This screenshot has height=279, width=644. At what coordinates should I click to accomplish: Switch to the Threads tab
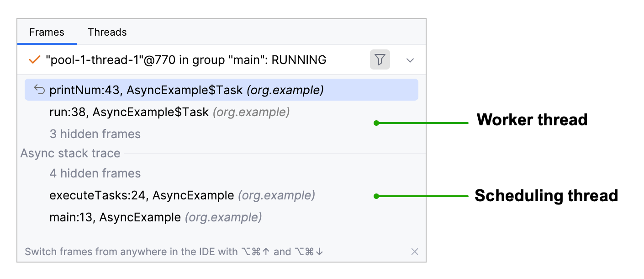point(107,32)
